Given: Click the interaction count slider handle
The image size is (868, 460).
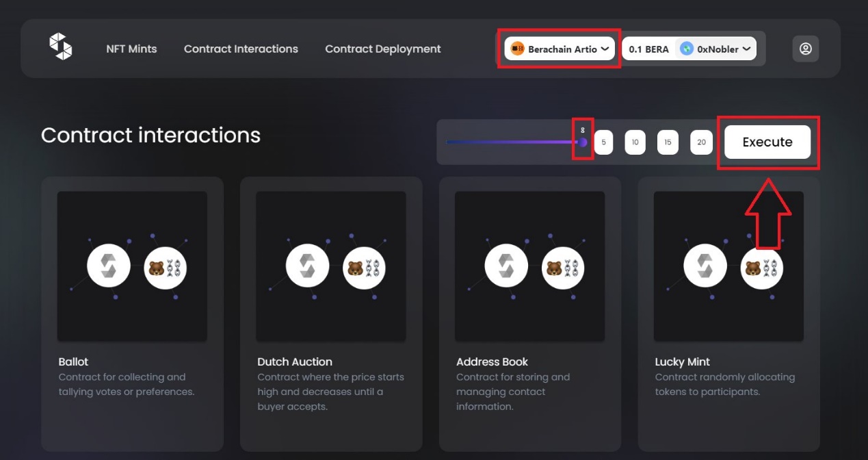Looking at the screenshot, I should pos(583,142).
